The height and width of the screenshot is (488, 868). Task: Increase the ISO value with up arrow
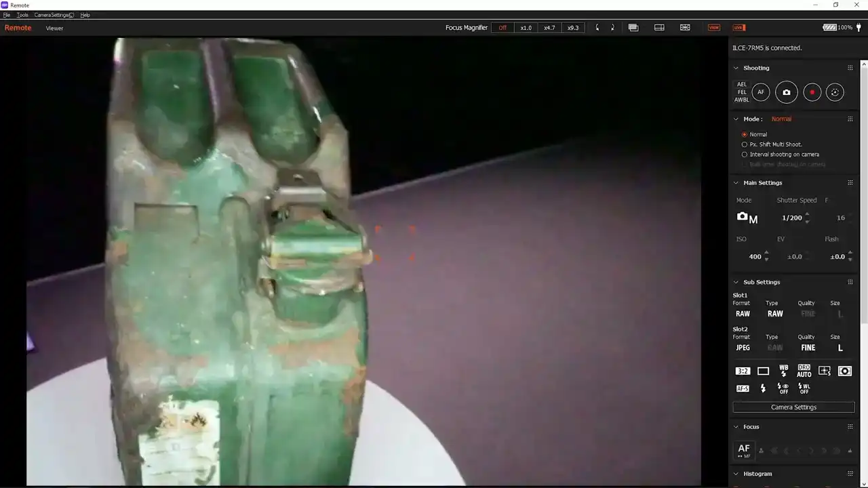pos(766,253)
